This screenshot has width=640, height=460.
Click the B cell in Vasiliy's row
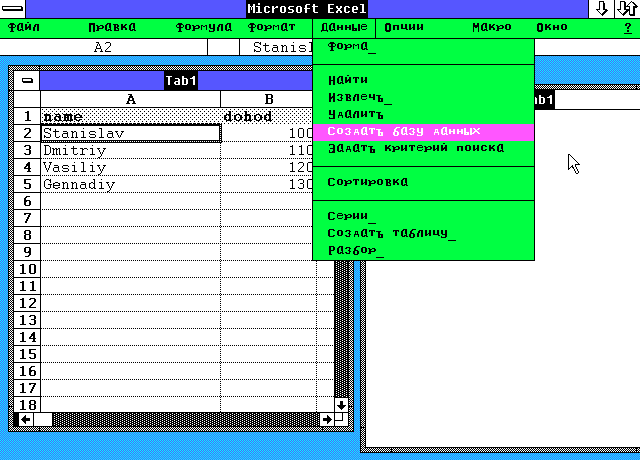(x=267, y=167)
